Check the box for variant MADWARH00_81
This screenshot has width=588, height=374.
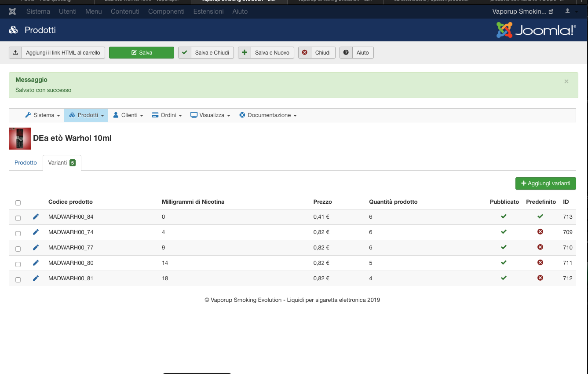pyautogui.click(x=18, y=280)
